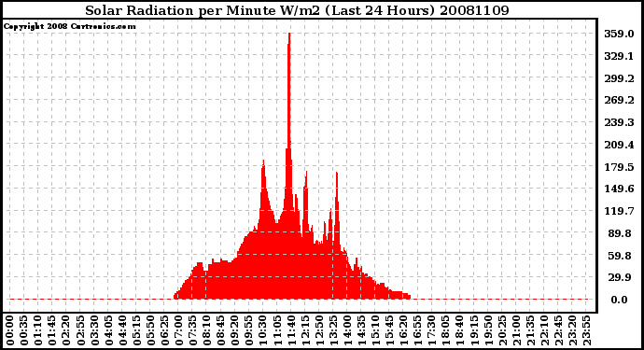Click the x-axis time label 04:05

(108, 330)
